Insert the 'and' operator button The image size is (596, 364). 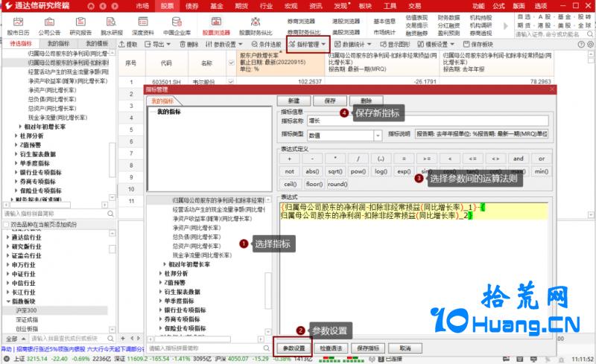pos(519,159)
